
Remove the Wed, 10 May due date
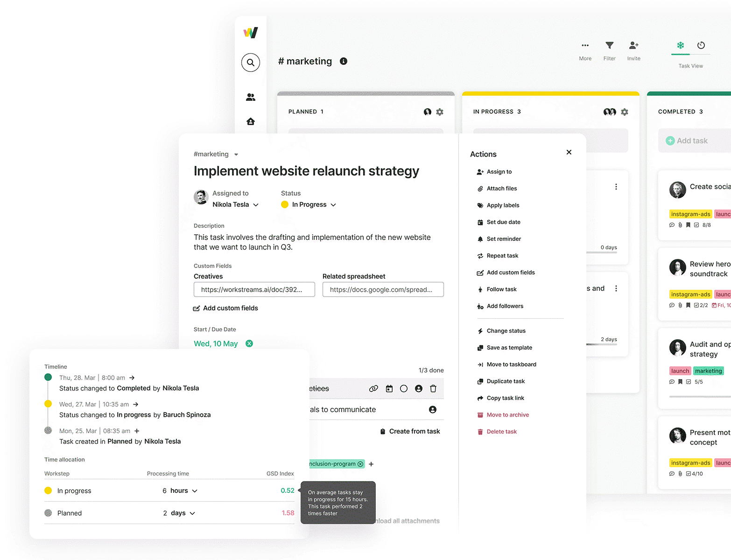[249, 343]
